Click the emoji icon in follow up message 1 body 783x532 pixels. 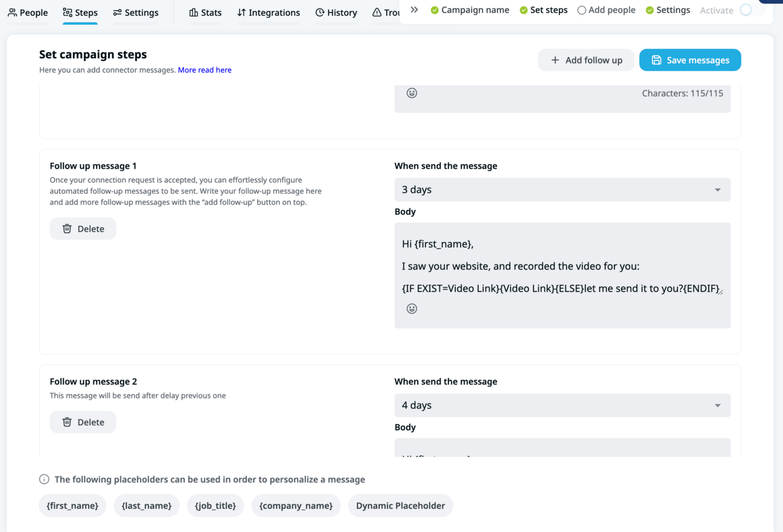pyautogui.click(x=411, y=309)
